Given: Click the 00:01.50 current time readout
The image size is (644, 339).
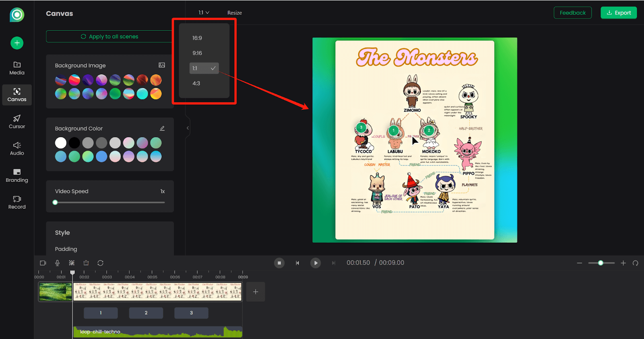Looking at the screenshot, I should (x=358, y=263).
